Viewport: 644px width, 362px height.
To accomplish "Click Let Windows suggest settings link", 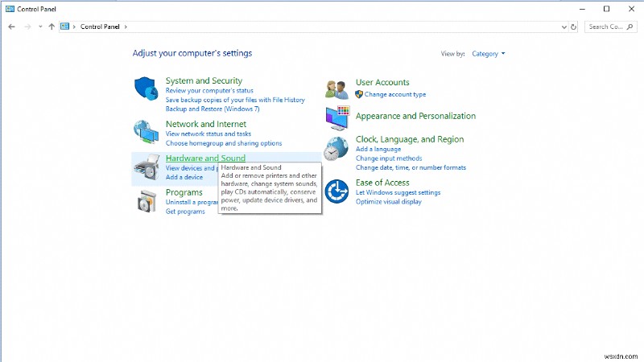I will [398, 192].
